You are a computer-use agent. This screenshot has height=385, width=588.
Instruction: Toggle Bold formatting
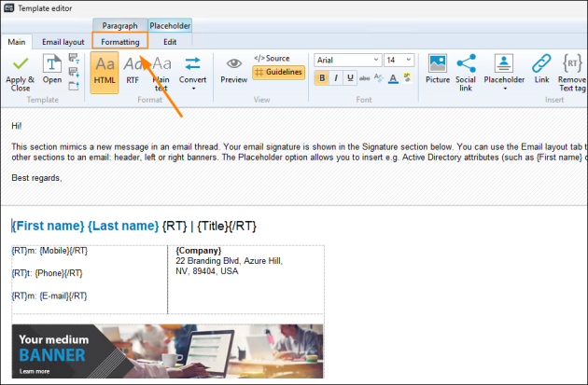pyautogui.click(x=322, y=78)
